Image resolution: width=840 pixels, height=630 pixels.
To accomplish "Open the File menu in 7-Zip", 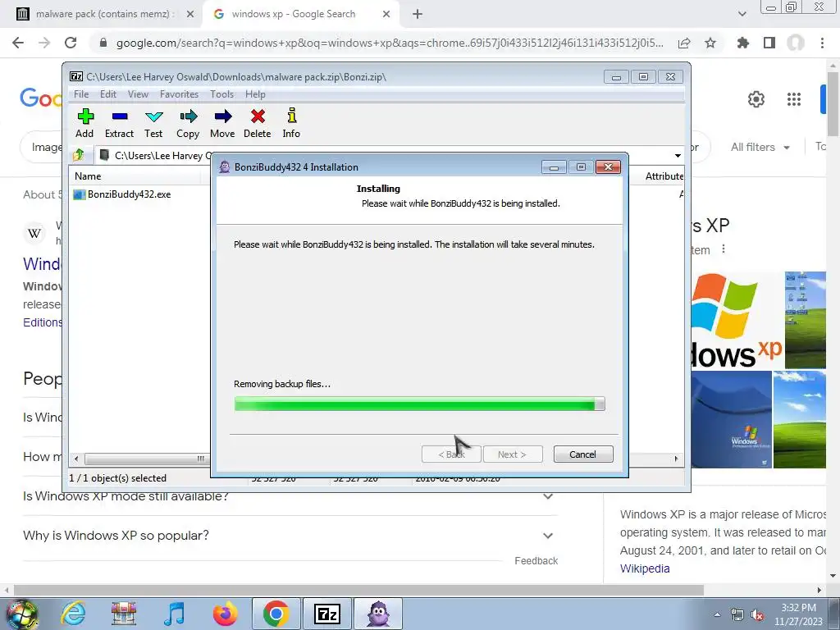I will (x=81, y=94).
